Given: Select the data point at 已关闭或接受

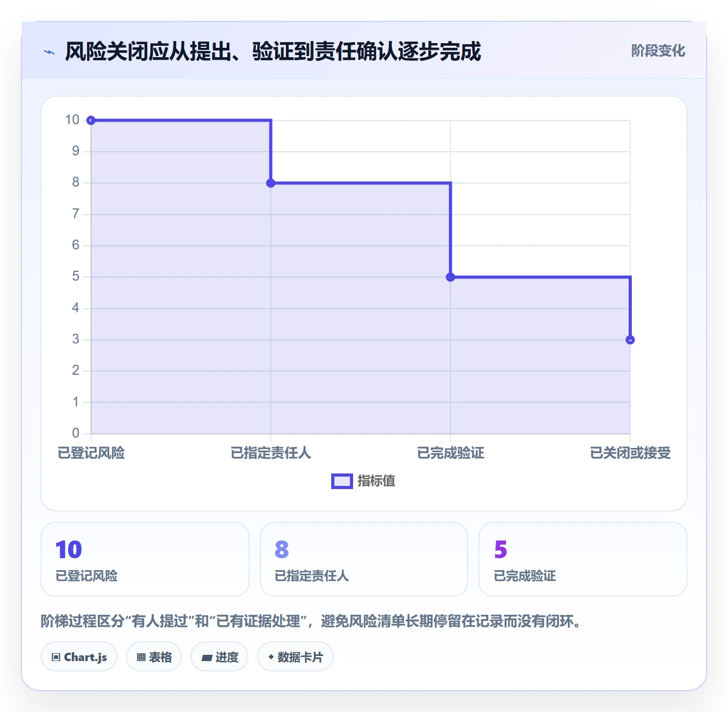Looking at the screenshot, I should pos(630,340).
